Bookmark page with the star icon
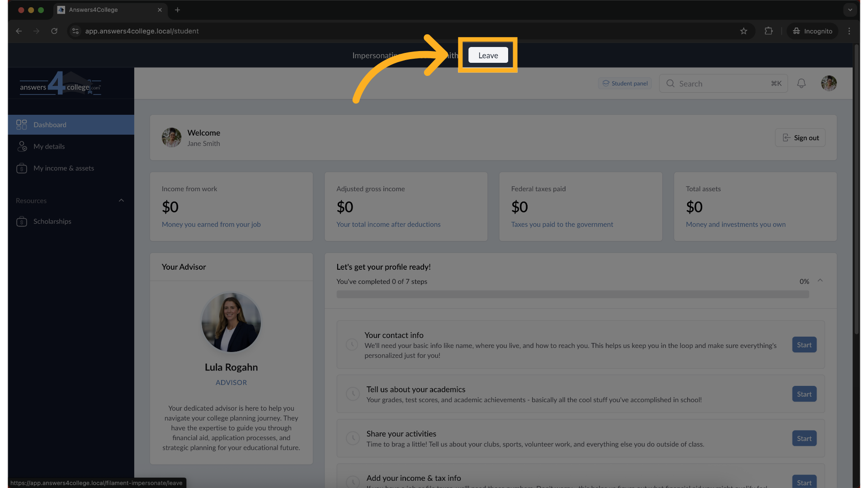This screenshot has height=488, width=868. 744,31
